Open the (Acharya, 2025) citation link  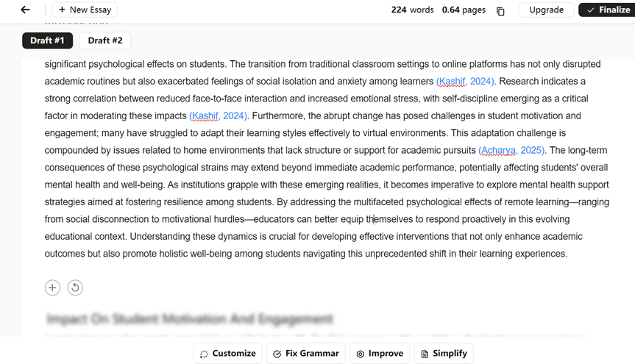click(x=511, y=151)
